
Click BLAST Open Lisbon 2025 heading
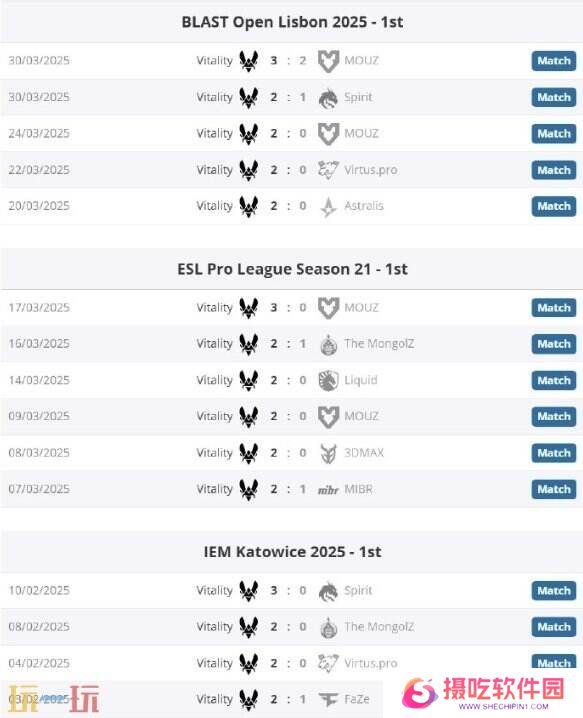click(x=292, y=22)
